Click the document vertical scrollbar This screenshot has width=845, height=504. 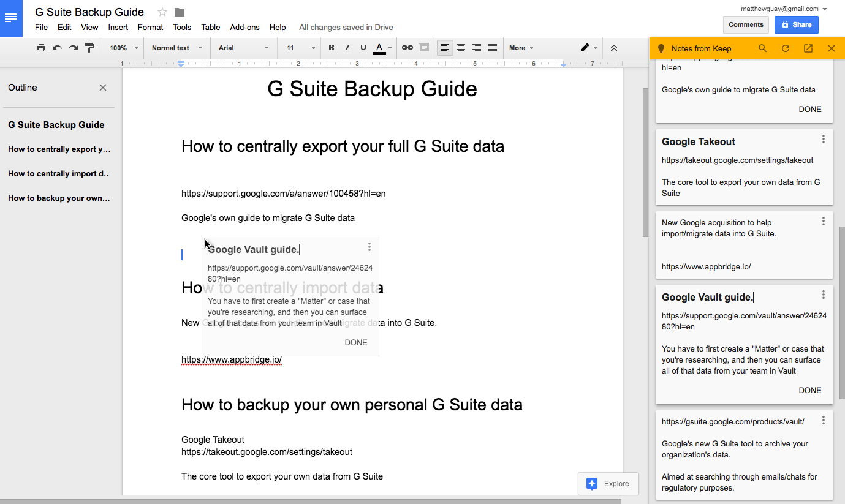[x=645, y=162]
